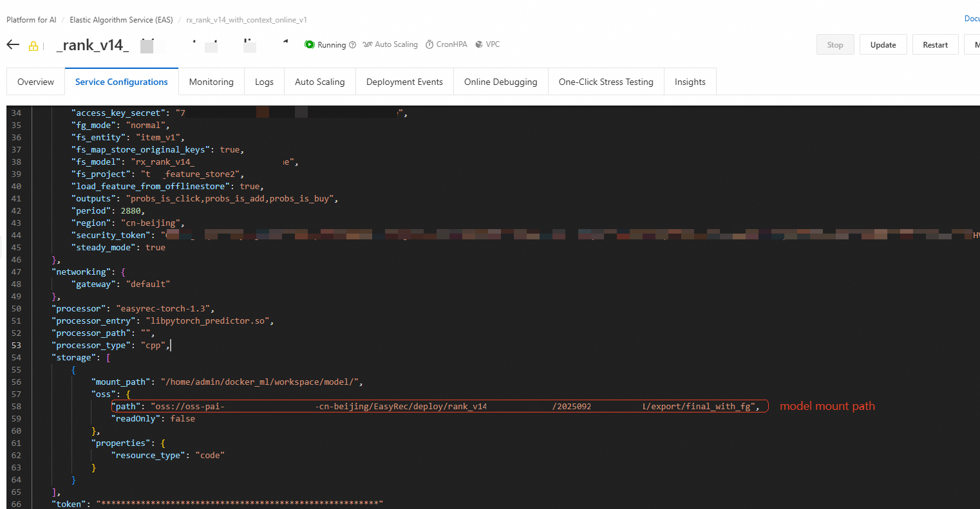Screen dimensions: 980x509
Task: Go to Elastic Algorithm Service (EAS) breadcrumb
Action: tap(121, 20)
